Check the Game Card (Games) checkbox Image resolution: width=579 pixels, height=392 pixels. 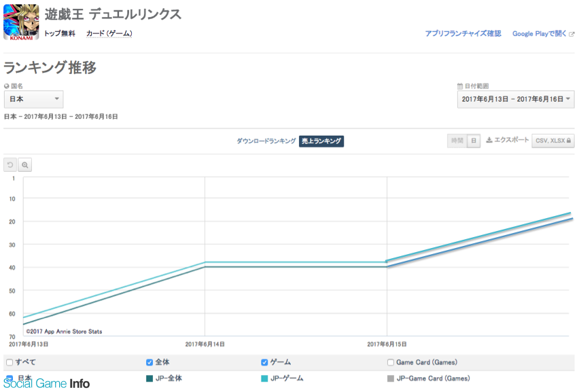pyautogui.click(x=391, y=363)
